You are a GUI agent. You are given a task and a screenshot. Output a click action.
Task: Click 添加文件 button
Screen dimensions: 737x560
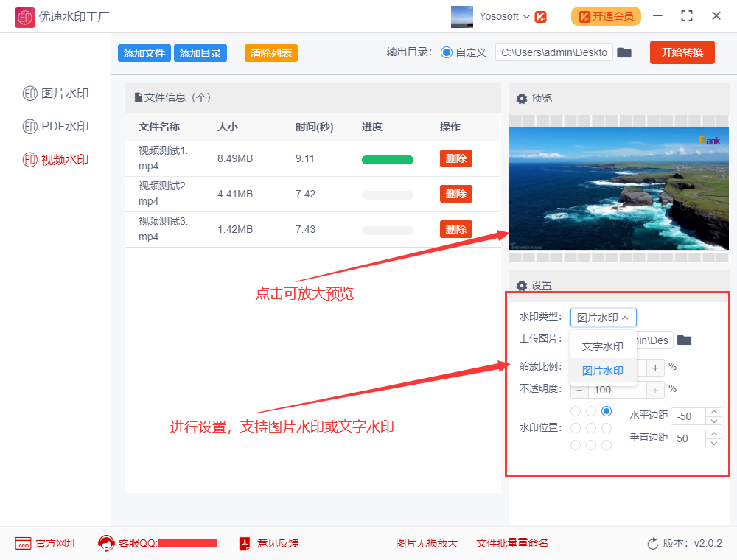pos(144,53)
